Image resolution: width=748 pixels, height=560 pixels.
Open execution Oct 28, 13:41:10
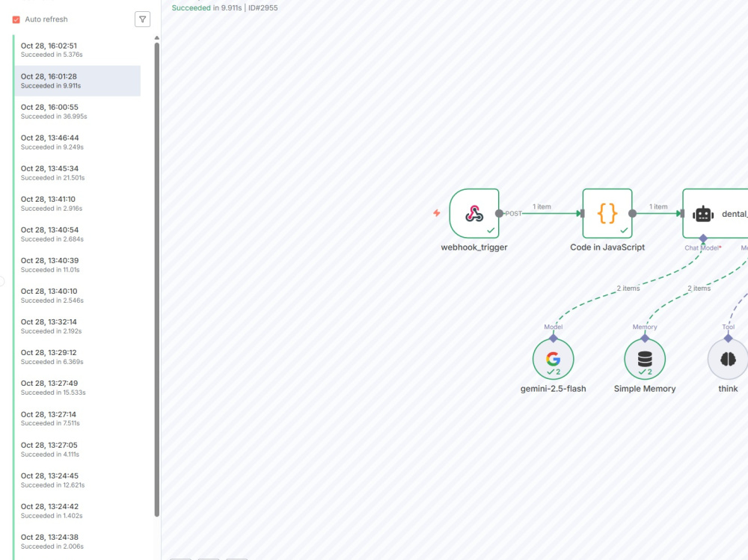(77, 203)
